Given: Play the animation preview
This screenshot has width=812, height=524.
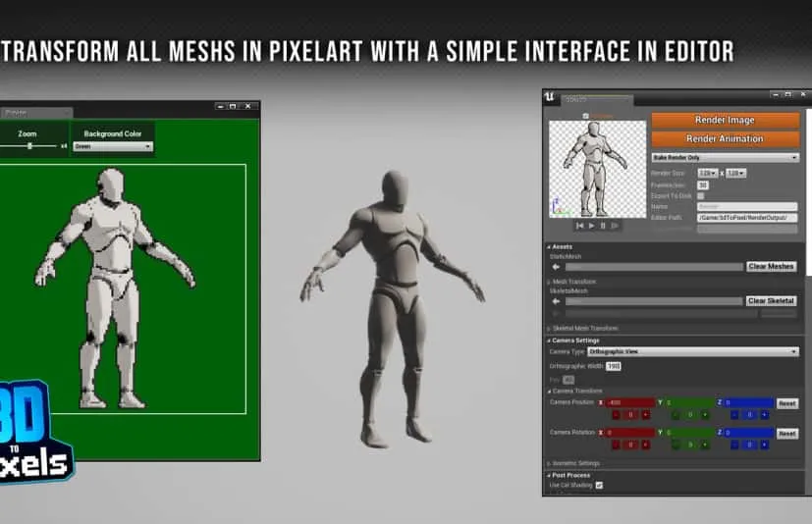Looking at the screenshot, I should 591,226.
